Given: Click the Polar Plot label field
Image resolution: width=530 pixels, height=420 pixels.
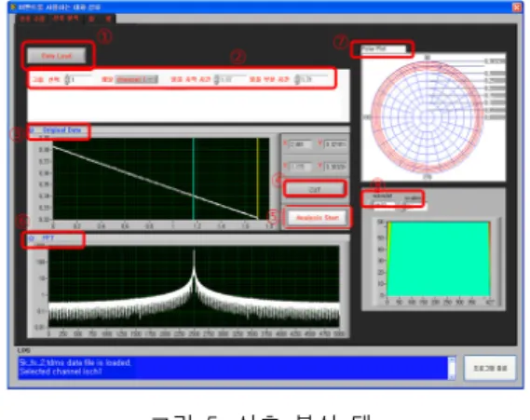Looking at the screenshot, I should pos(383,49).
